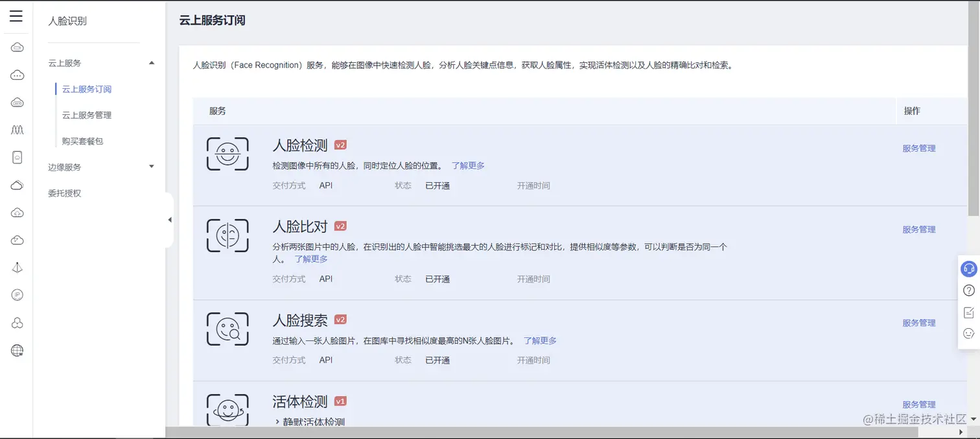The height and width of the screenshot is (439, 980).
Task: Open the feedback note-pencil icon
Action: [x=969, y=312]
